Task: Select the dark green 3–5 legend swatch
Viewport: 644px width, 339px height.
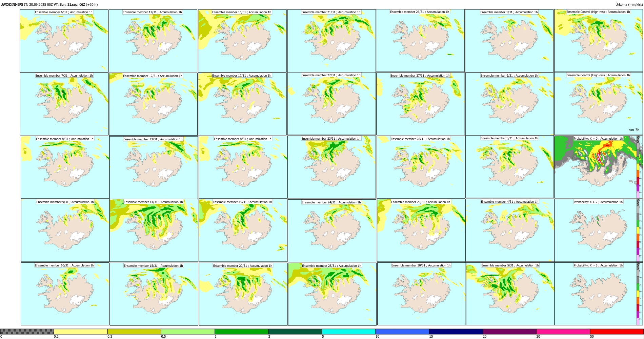Action: tap(295, 332)
